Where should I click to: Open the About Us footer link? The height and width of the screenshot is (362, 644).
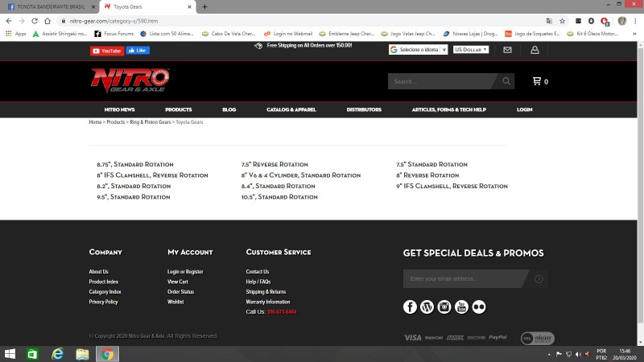click(98, 272)
